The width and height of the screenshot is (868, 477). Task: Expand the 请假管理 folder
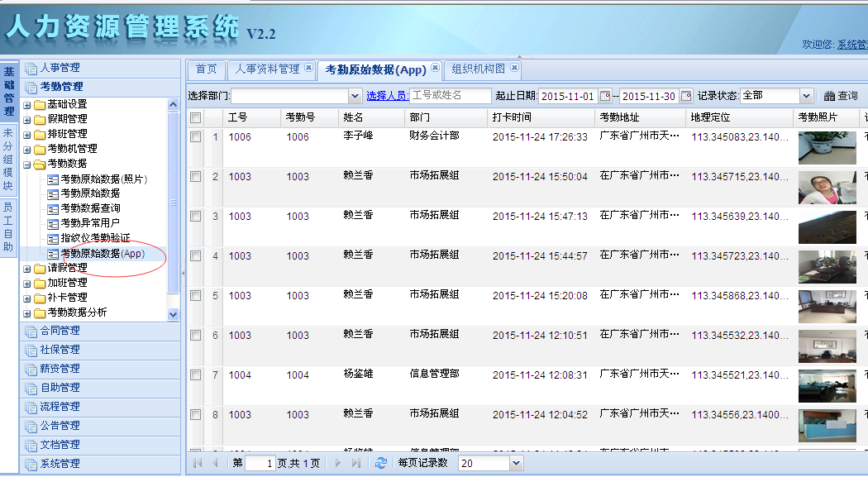coord(27,269)
